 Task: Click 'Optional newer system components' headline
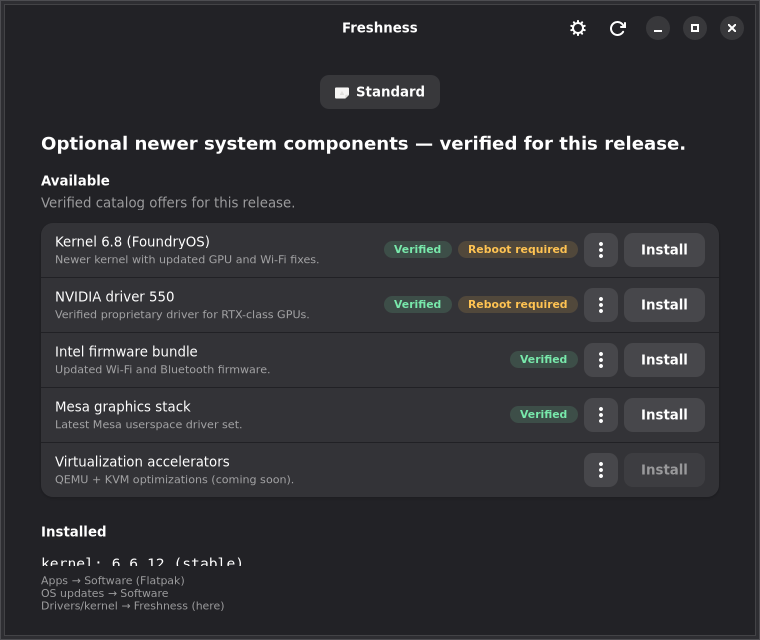coord(363,144)
